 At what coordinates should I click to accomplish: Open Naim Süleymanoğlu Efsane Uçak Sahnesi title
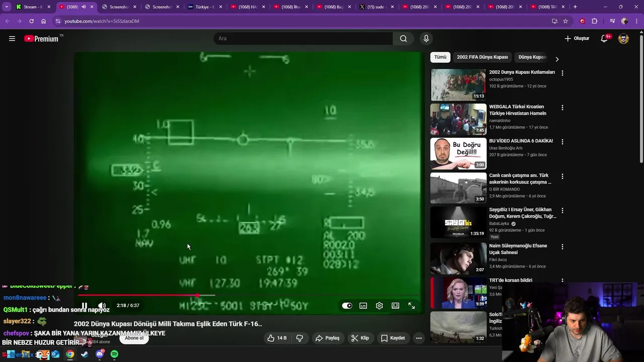pyautogui.click(x=518, y=249)
